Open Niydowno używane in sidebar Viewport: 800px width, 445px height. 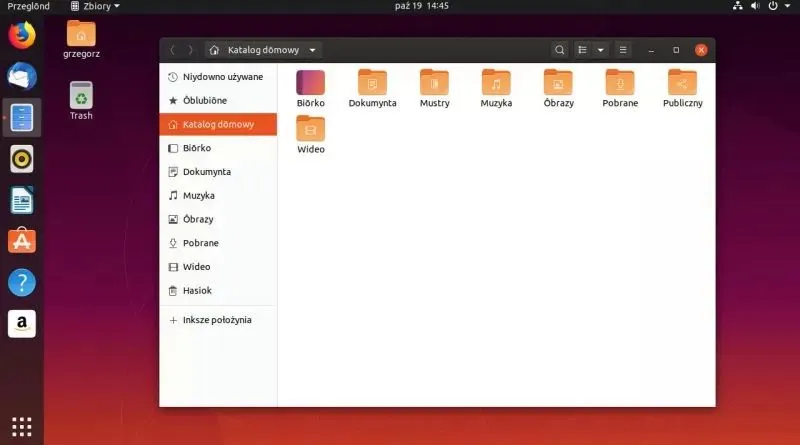point(218,77)
